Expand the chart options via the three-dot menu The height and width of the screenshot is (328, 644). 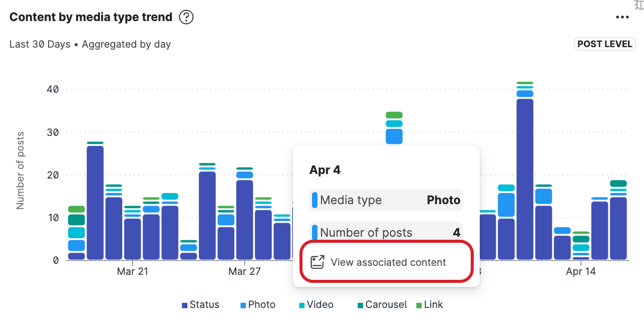click(x=622, y=17)
